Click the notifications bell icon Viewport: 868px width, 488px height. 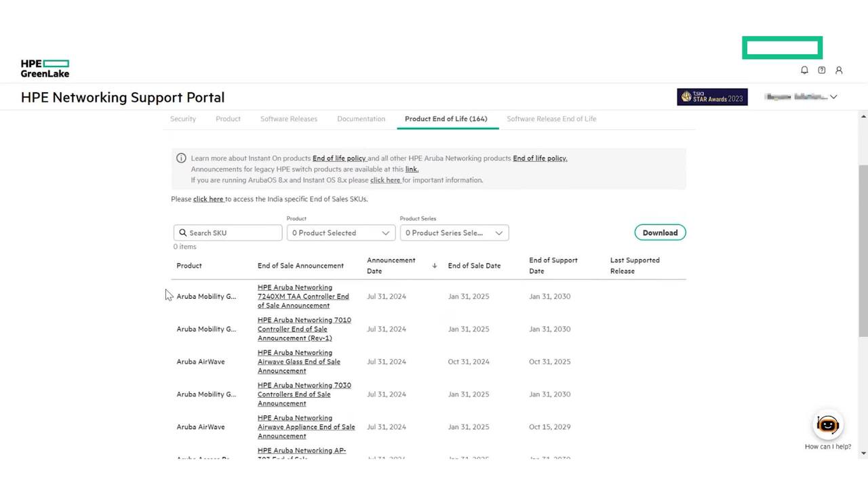804,70
